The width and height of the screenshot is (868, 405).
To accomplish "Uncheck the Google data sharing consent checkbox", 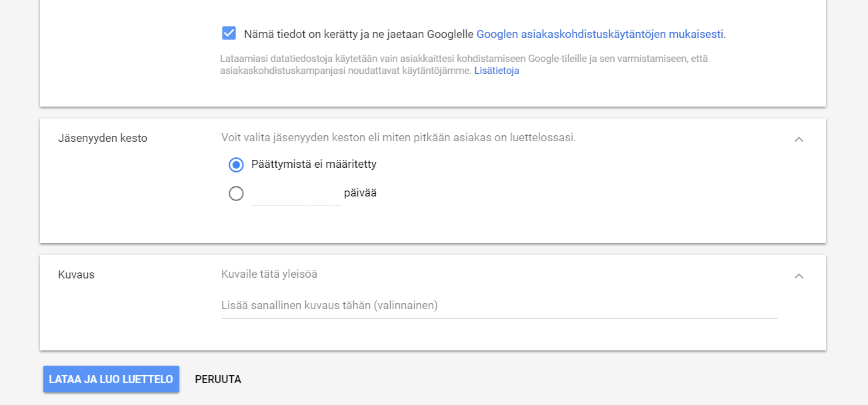I will tap(229, 33).
